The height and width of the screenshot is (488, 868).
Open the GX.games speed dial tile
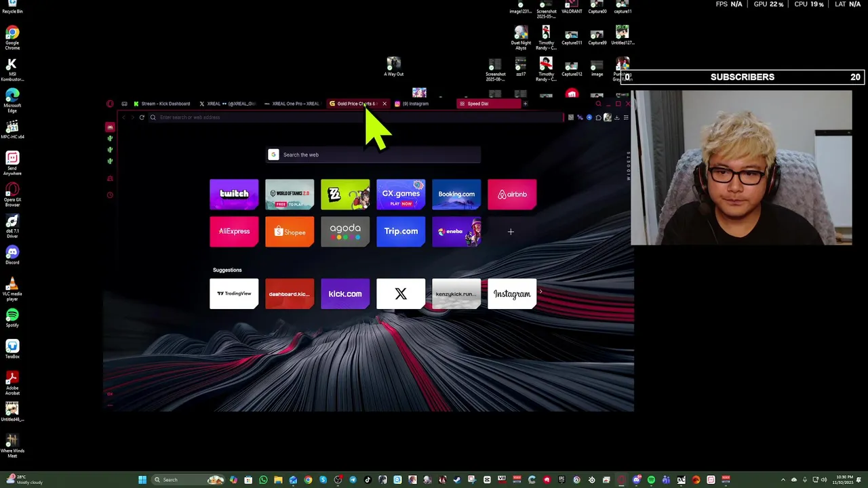[401, 194]
